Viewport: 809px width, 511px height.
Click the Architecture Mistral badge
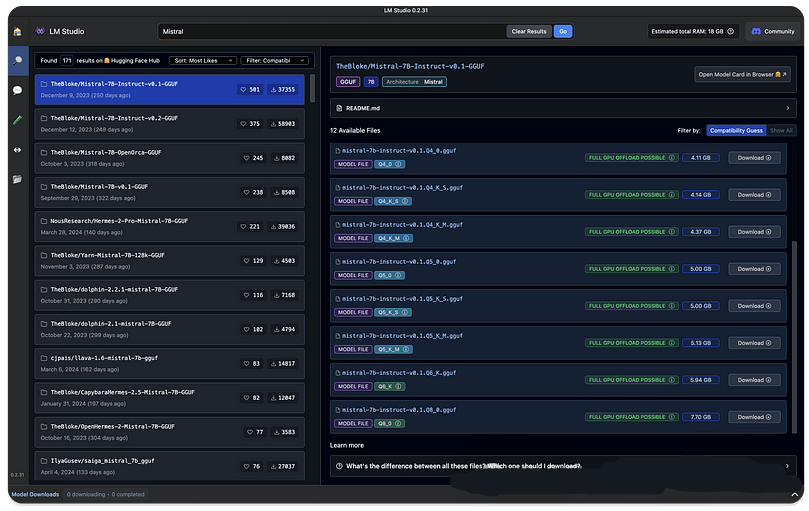point(414,82)
